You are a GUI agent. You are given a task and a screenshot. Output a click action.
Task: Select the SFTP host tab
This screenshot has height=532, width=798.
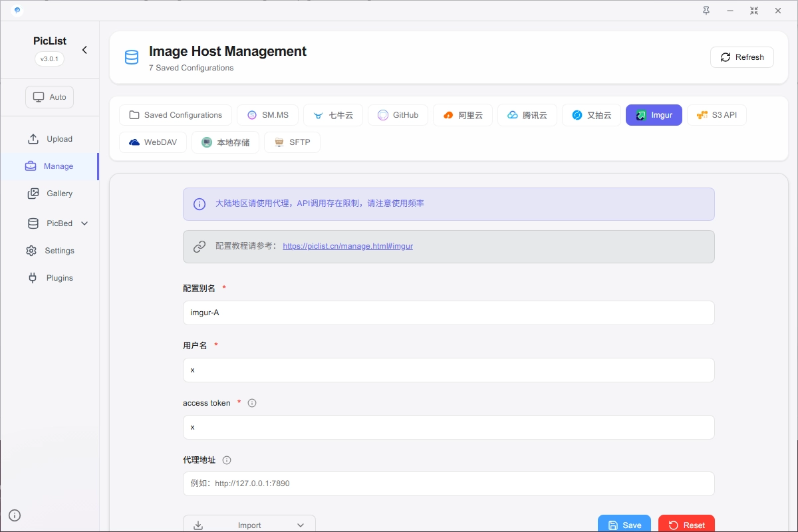[292, 142]
